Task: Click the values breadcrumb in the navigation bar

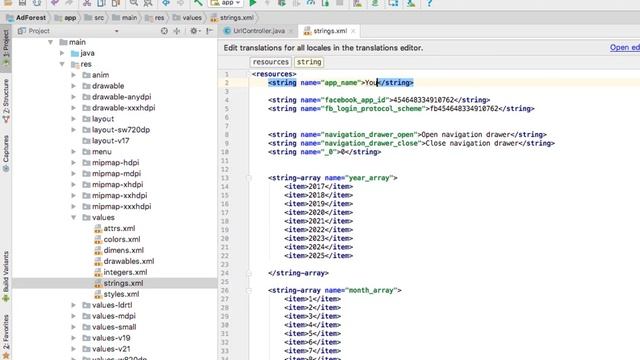Action: pos(187,18)
